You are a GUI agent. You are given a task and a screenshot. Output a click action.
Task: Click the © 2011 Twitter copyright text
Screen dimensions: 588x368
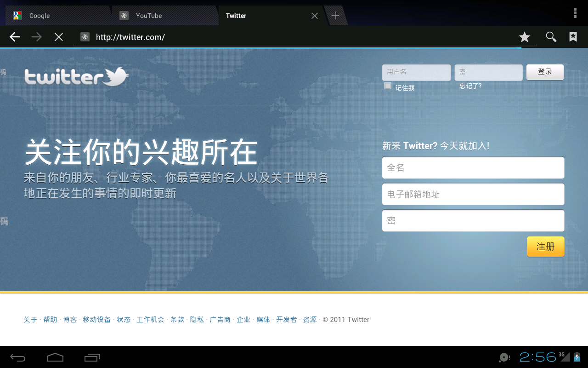(346, 320)
